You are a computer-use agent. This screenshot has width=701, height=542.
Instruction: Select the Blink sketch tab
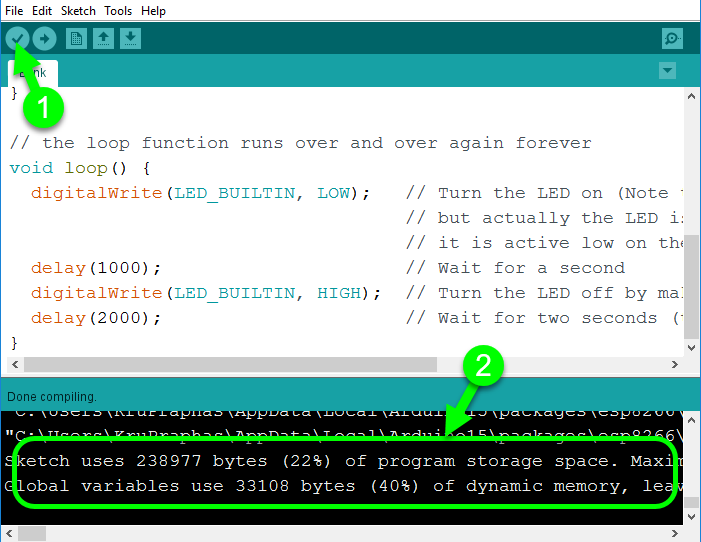[x=33, y=73]
